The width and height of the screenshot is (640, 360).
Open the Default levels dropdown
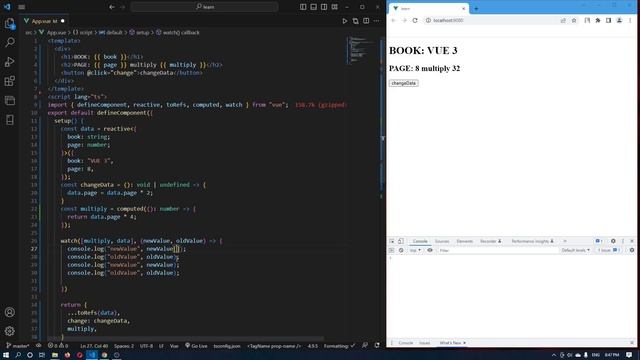coord(576,250)
